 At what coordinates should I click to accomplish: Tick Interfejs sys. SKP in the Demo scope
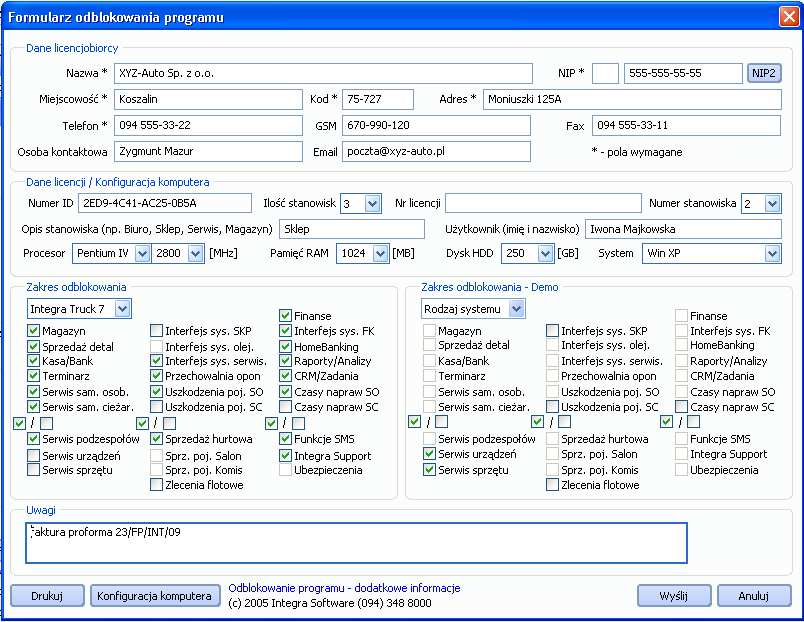coord(552,331)
